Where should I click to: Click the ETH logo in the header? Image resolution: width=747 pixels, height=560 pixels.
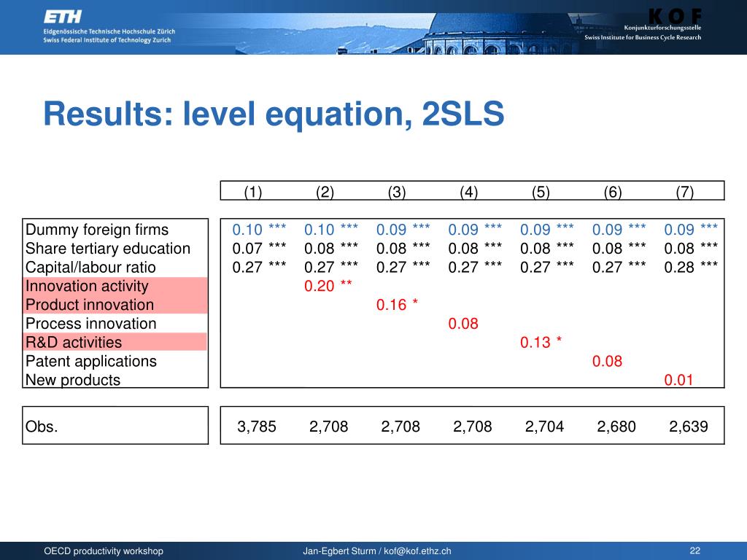pyautogui.click(x=63, y=17)
